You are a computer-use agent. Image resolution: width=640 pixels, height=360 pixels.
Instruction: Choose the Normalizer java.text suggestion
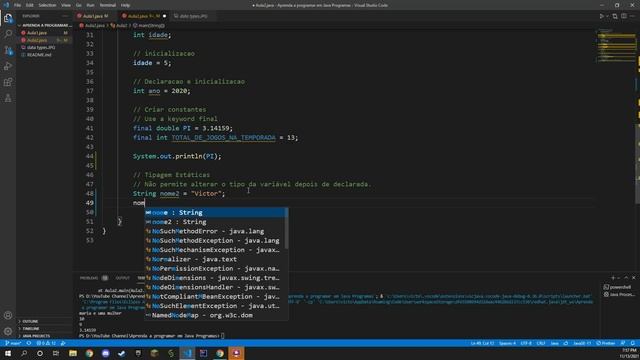(x=216, y=259)
